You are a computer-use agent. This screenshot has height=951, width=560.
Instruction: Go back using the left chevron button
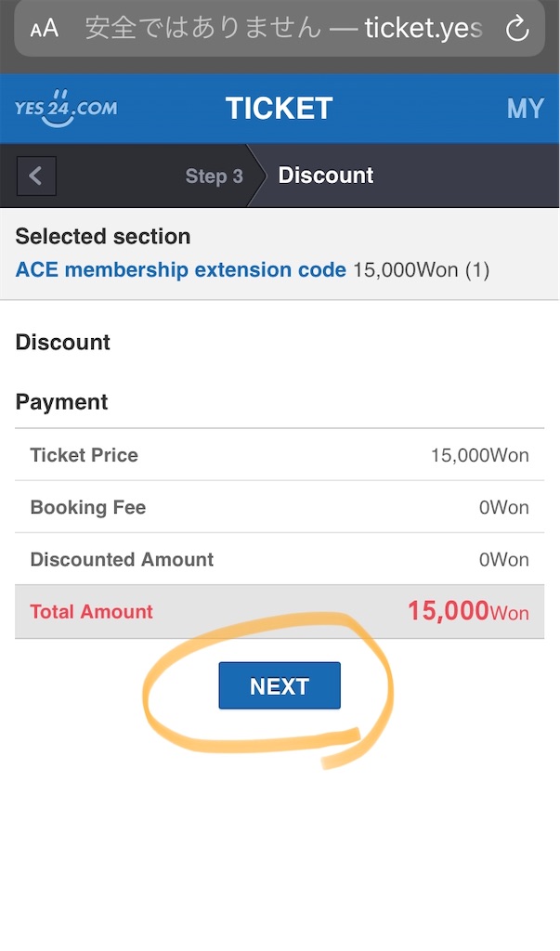click(x=36, y=176)
